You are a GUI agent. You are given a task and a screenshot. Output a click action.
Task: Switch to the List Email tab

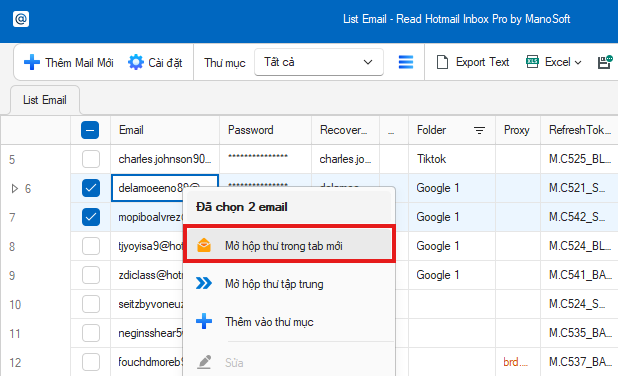[x=45, y=100]
